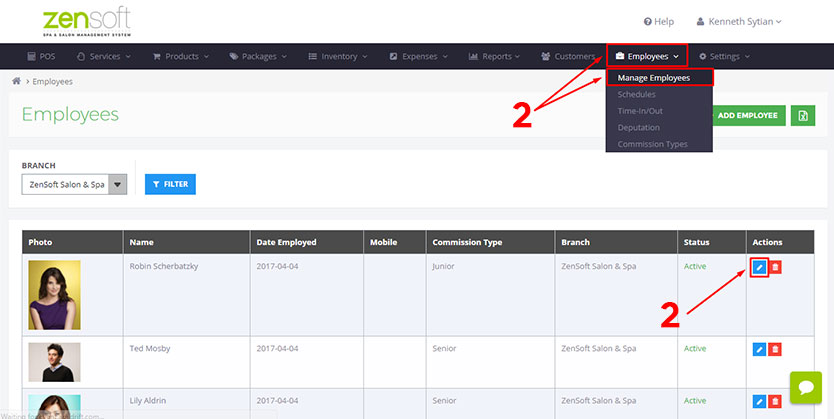Click Senior commission type for Ted Mosby
The height and width of the screenshot is (419, 834).
click(x=444, y=349)
